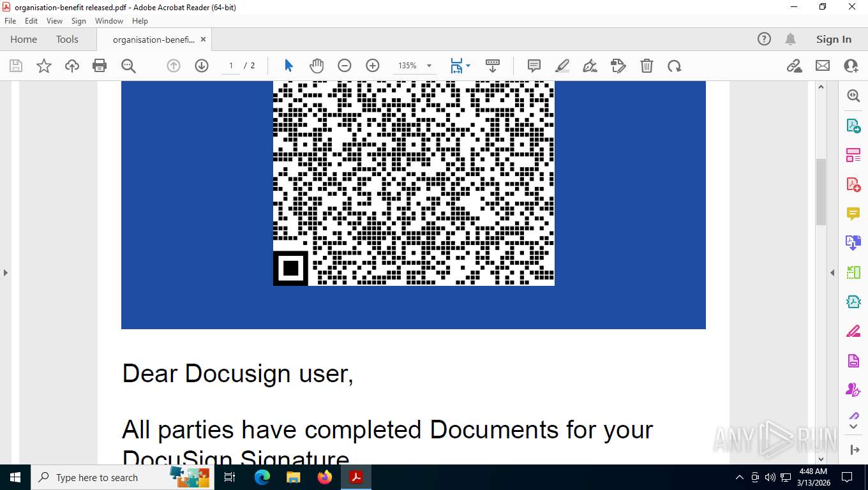The width and height of the screenshot is (868, 490).
Task: Expand the left navigation pane
Action: 5,272
